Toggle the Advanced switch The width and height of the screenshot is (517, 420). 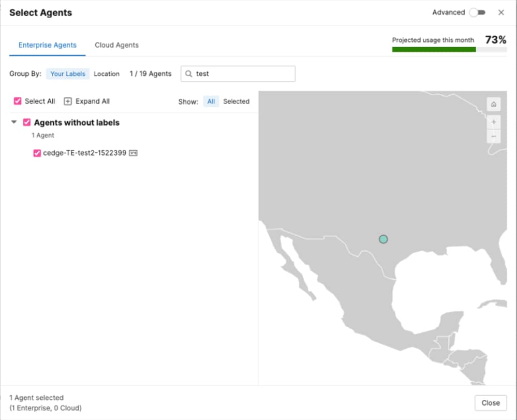[x=477, y=12]
